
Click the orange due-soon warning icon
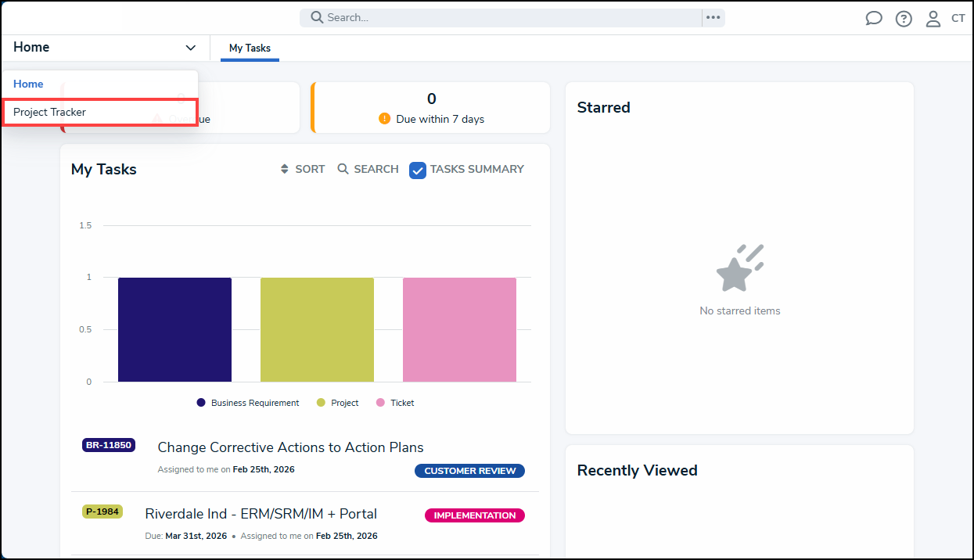pyautogui.click(x=384, y=119)
